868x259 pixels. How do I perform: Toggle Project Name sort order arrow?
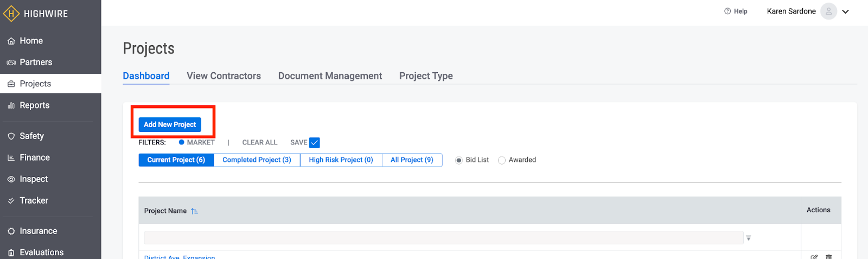(194, 211)
